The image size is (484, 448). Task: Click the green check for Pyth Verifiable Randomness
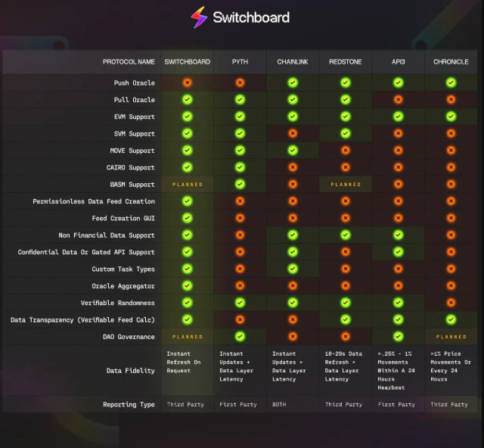point(240,303)
